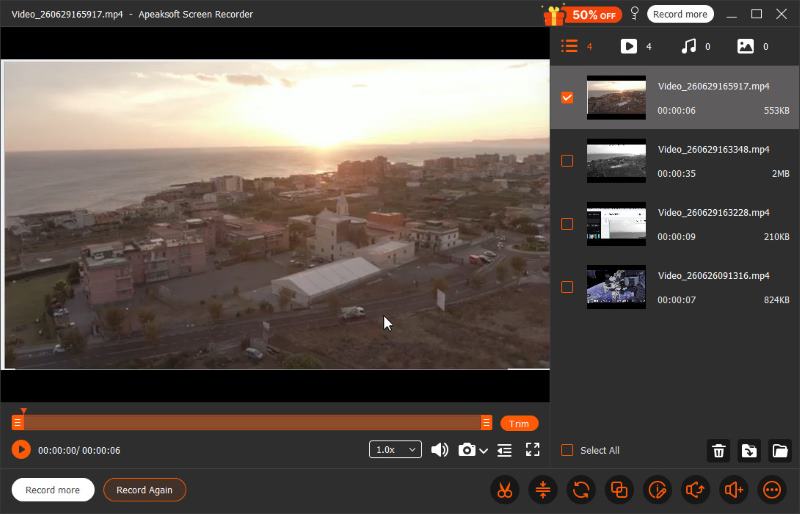Click the orange Trim button
The width and height of the screenshot is (800, 514).
[x=519, y=424]
